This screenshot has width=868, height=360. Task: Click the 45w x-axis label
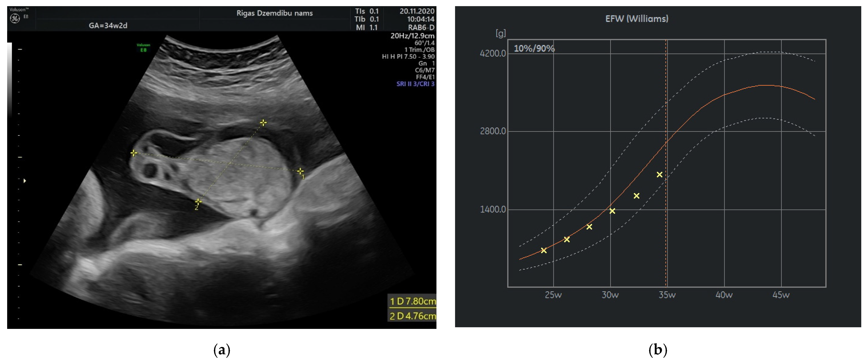click(781, 295)
